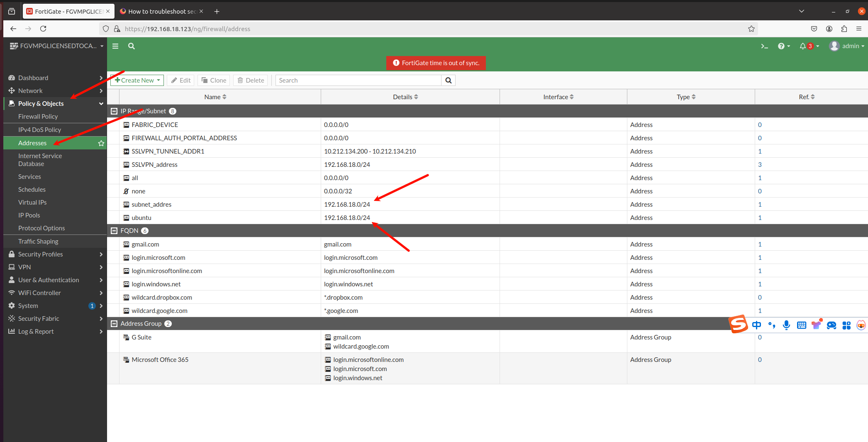
Task: Expand the Security Profiles menu
Action: click(x=55, y=254)
